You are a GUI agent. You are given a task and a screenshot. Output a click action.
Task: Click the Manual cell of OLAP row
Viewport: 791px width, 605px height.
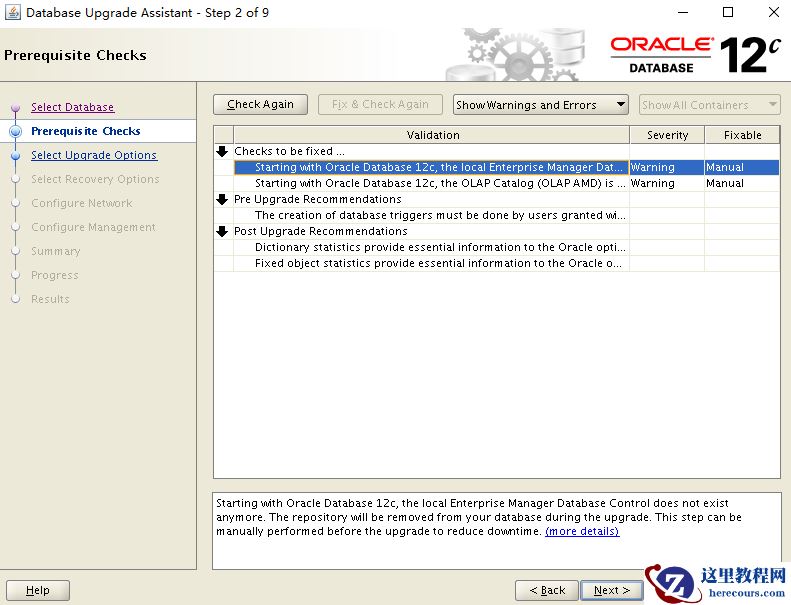(x=742, y=183)
